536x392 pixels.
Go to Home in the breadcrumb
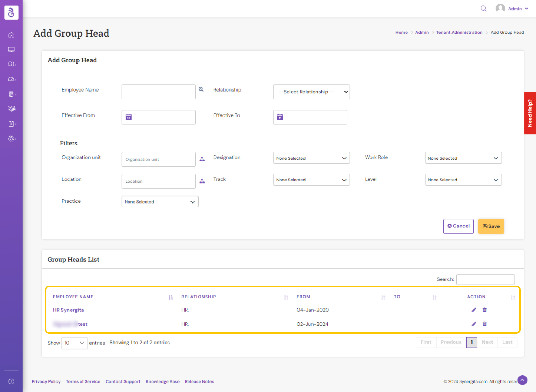click(x=401, y=32)
